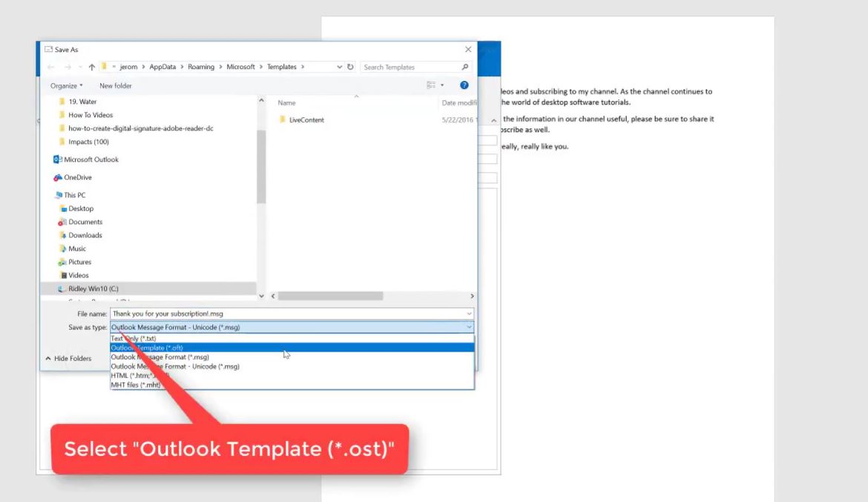Click file list horizontal scrollbar thumb
Image resolution: width=868 pixels, height=502 pixels.
coord(330,296)
